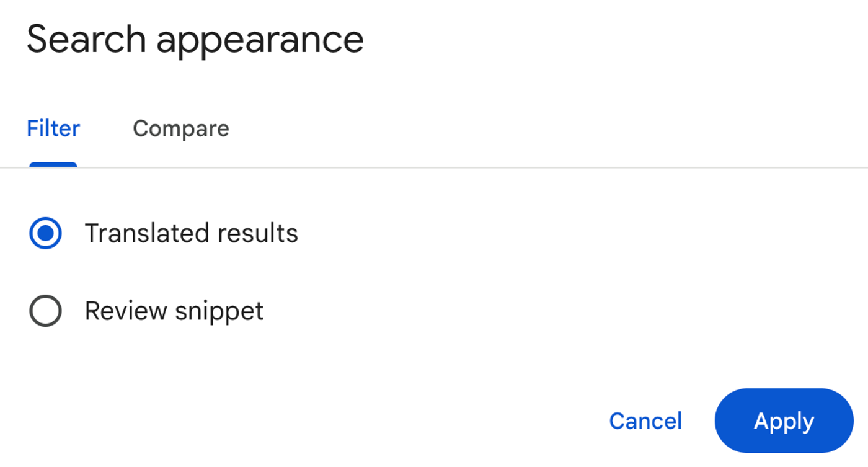Activate the Compare tab label
The height and width of the screenshot is (467, 868).
coord(180,128)
